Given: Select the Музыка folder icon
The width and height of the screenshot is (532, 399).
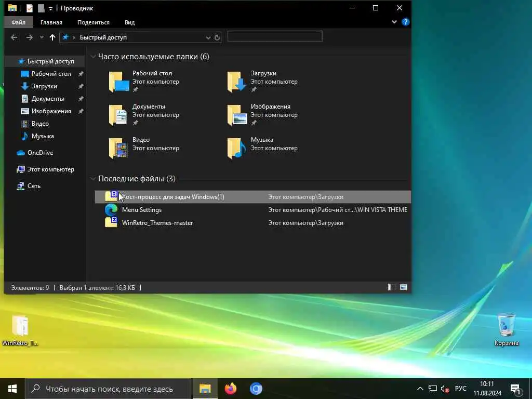Looking at the screenshot, I should [x=237, y=148].
